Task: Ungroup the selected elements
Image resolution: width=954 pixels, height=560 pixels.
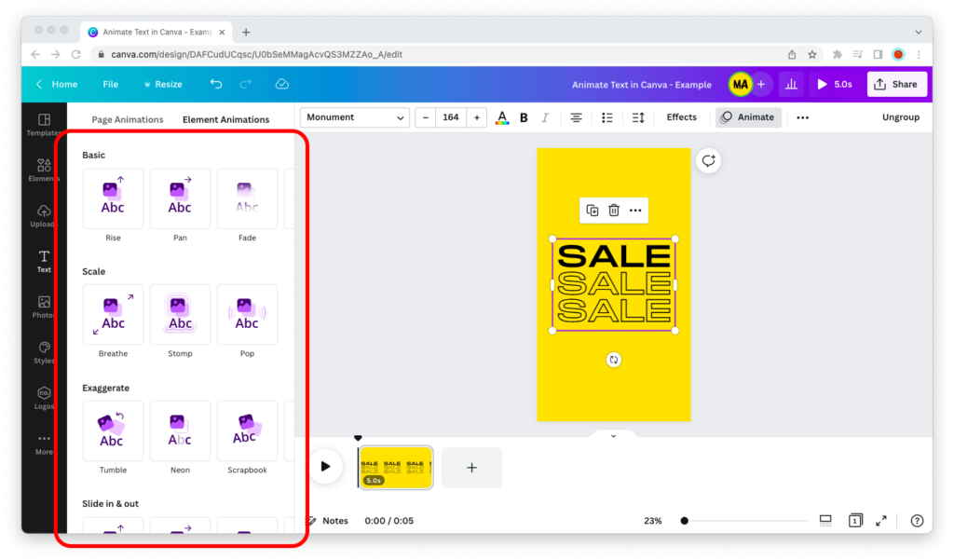Action: click(901, 117)
